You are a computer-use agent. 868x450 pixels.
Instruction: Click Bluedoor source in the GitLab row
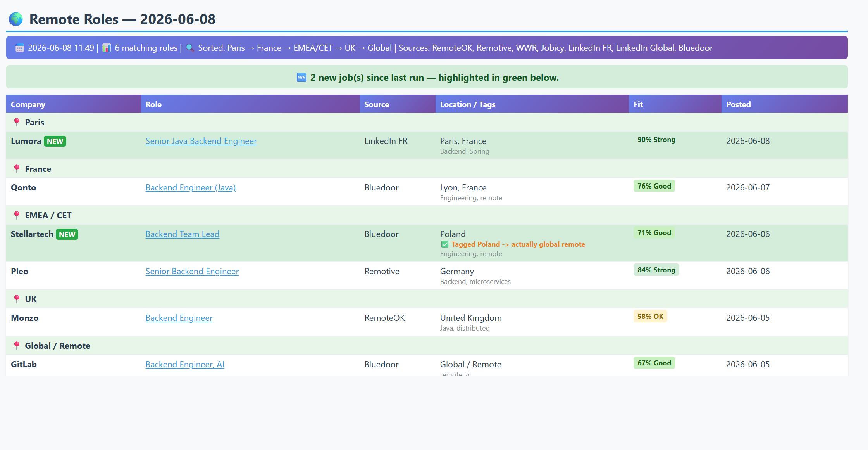point(381,365)
